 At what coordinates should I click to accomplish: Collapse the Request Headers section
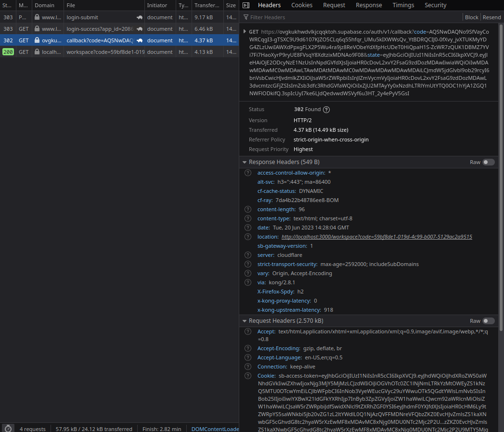coord(244,320)
